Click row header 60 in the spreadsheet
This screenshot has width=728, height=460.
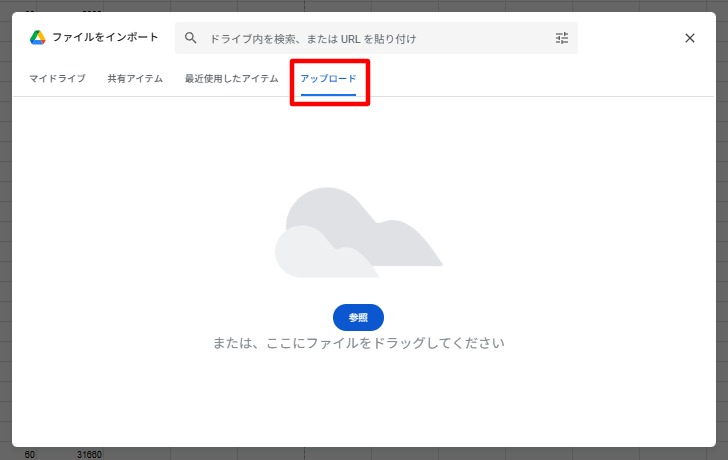30,454
